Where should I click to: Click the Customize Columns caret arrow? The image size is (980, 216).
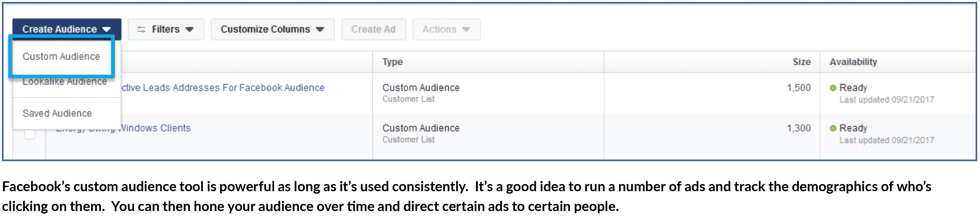320,29
